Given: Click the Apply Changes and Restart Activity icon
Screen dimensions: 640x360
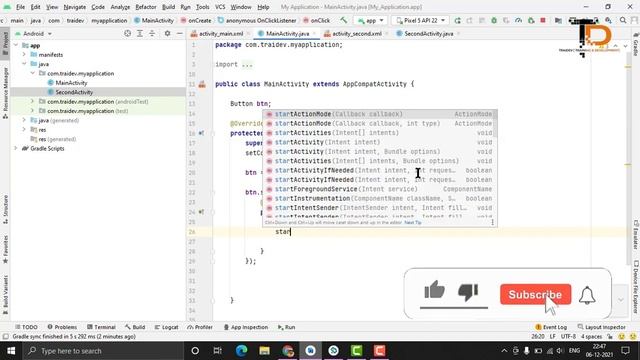Looking at the screenshot, I should pos(469,20).
